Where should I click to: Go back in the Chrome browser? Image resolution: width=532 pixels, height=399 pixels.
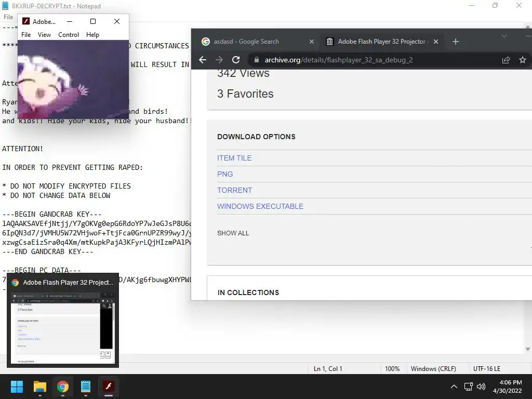click(203, 60)
